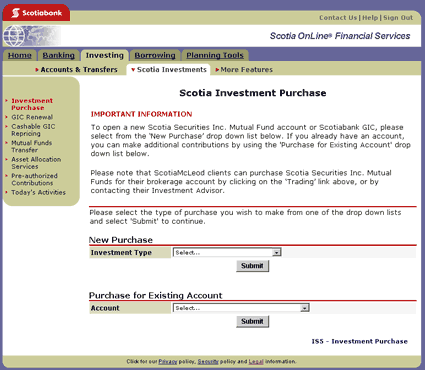
Task: Click the Scotiabank logo
Action: pos(36,13)
